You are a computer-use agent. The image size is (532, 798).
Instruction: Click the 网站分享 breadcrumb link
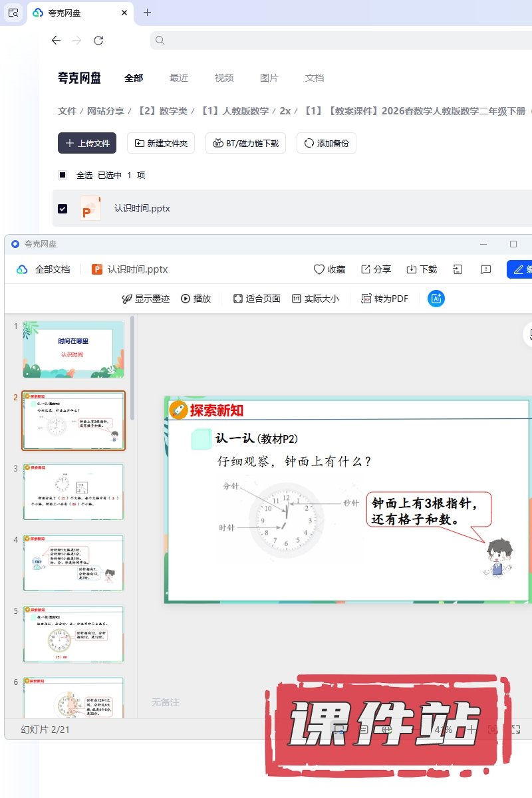pyautogui.click(x=106, y=111)
